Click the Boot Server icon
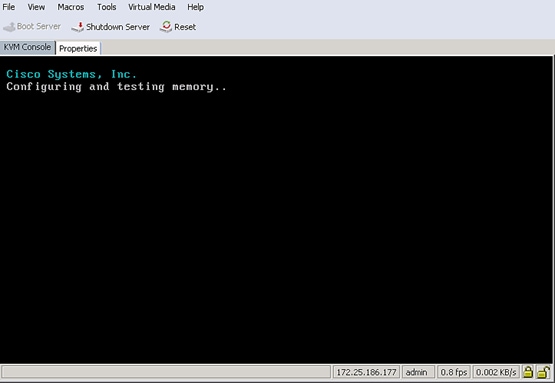Image resolution: width=555 pixels, height=383 pixels. coord(9,27)
